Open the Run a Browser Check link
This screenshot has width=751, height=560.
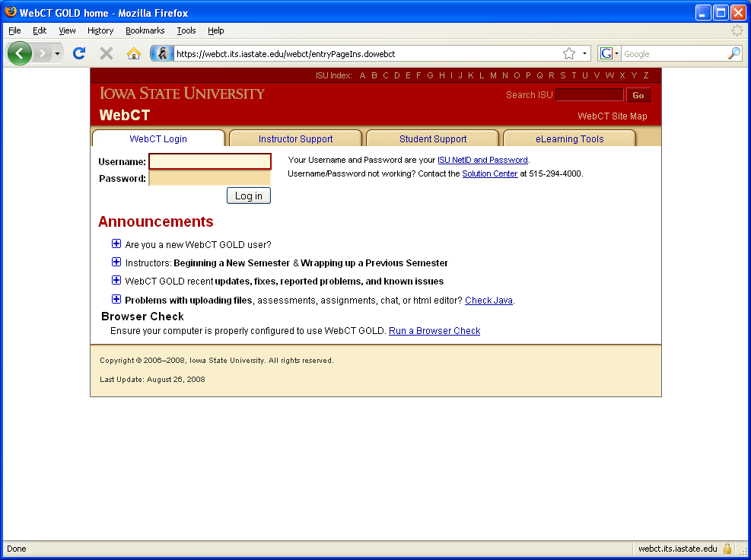tap(434, 331)
